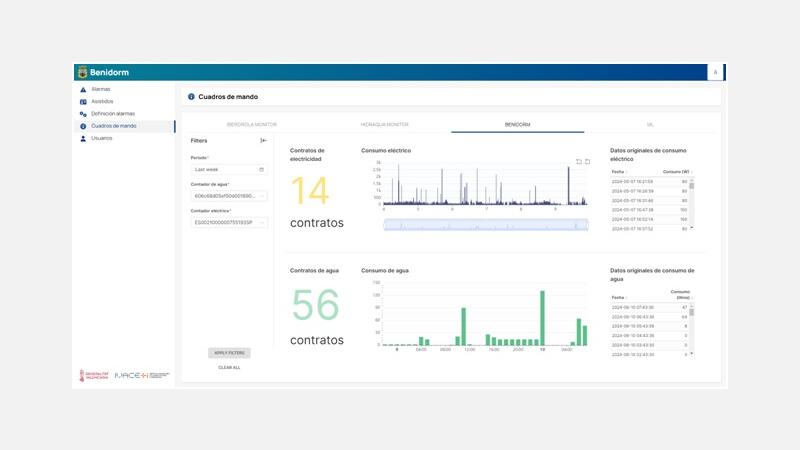800x450 pixels.
Task: Open the Periodo Last week dropdown
Action: (229, 169)
